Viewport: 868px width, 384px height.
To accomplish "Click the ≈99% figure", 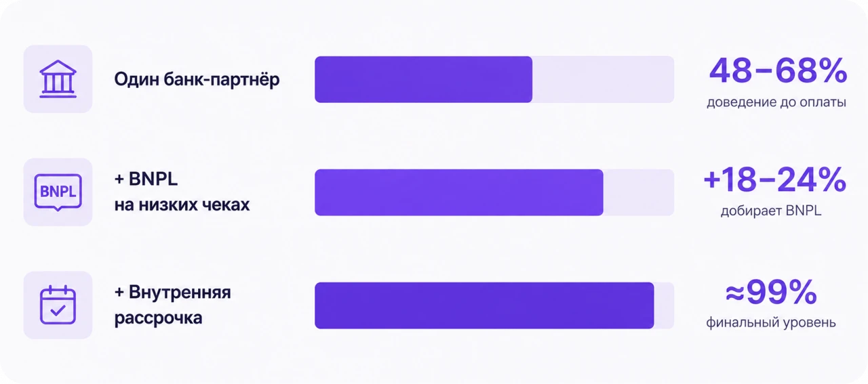I will click(771, 293).
